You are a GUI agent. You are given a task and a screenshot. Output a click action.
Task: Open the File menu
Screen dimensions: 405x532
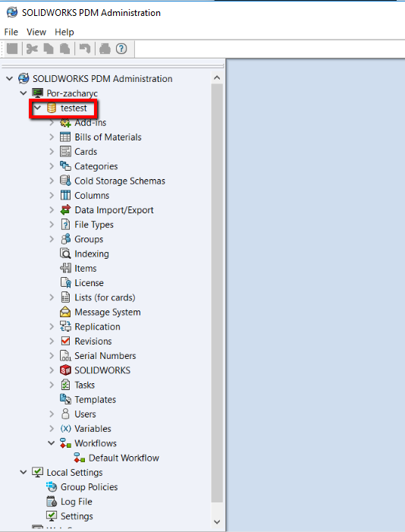[x=11, y=32]
